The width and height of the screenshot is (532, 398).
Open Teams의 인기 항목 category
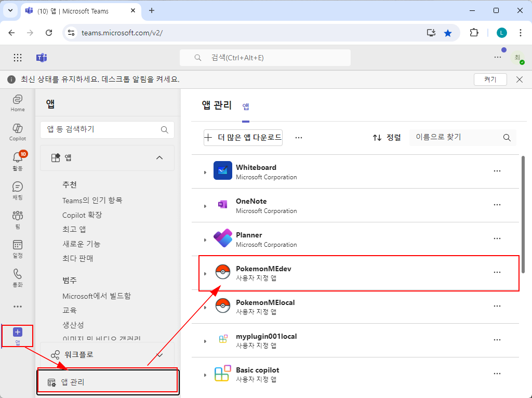point(92,201)
